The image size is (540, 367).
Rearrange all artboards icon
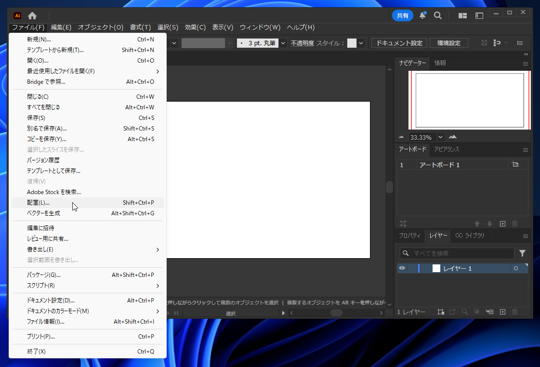(403, 224)
